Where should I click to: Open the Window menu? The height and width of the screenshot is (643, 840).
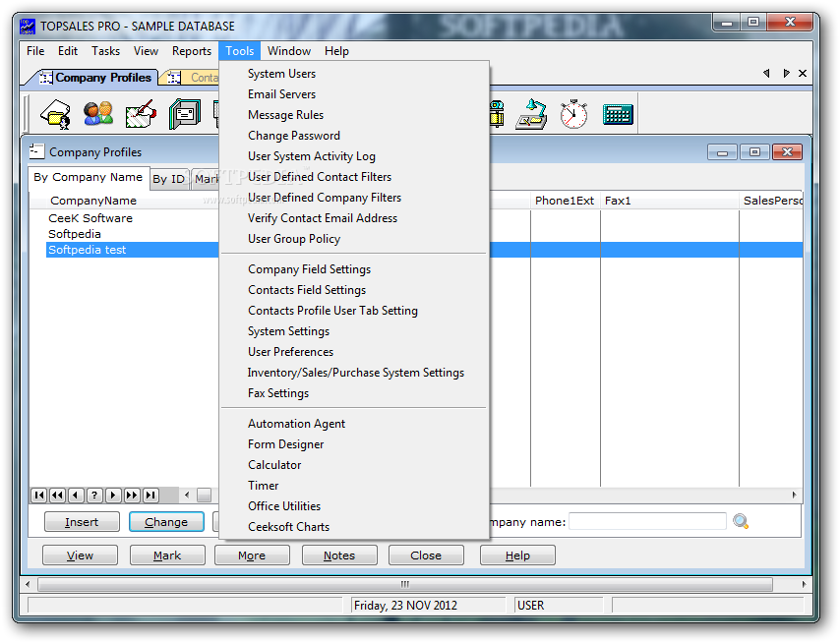tap(289, 51)
